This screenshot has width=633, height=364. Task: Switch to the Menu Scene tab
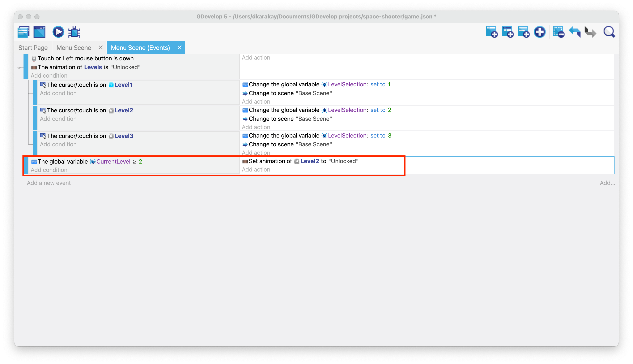[74, 48]
